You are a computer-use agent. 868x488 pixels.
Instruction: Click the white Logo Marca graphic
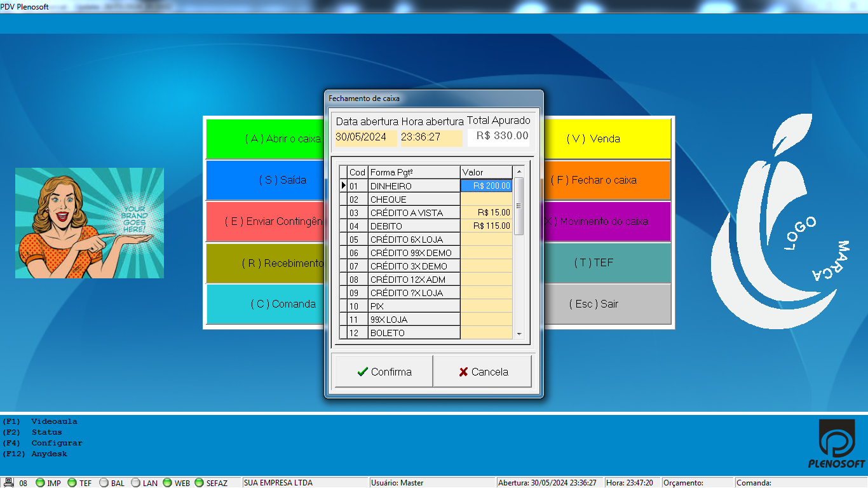pyautogui.click(x=780, y=222)
